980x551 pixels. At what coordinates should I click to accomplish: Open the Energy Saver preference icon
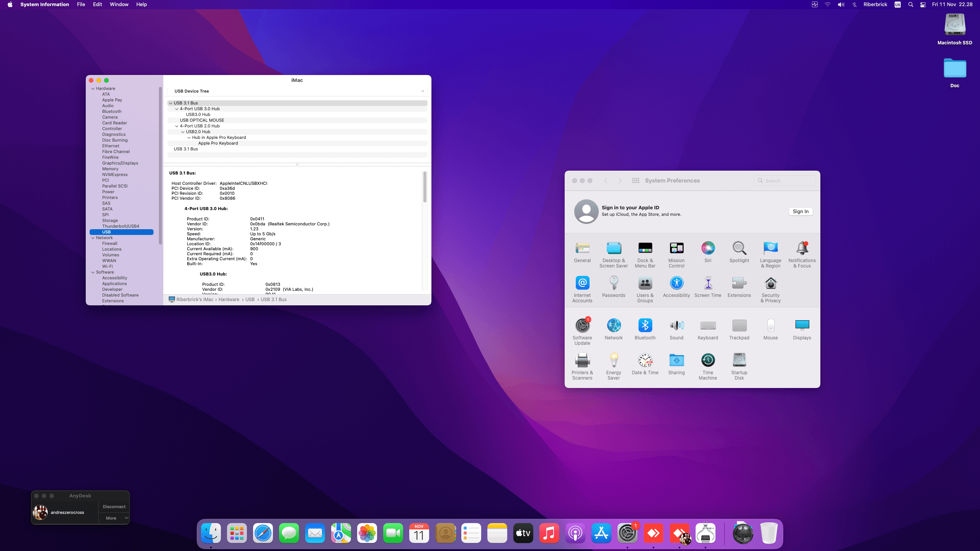point(614,360)
